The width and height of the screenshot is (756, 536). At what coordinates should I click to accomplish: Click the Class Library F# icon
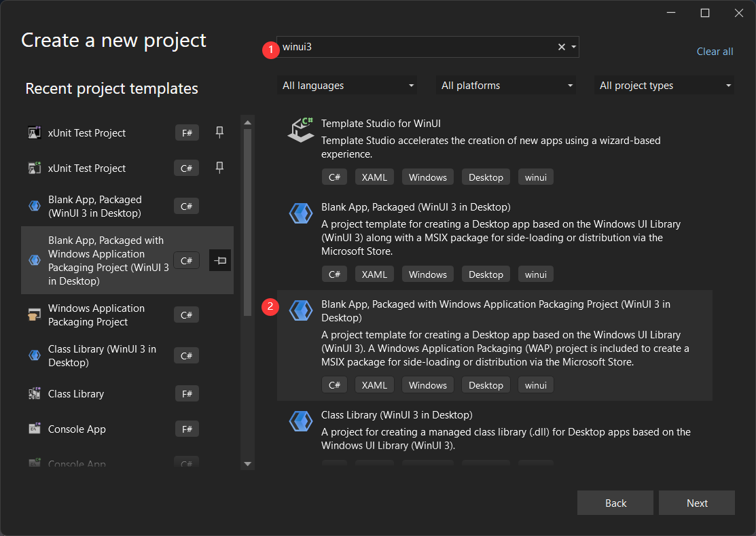[x=35, y=393]
